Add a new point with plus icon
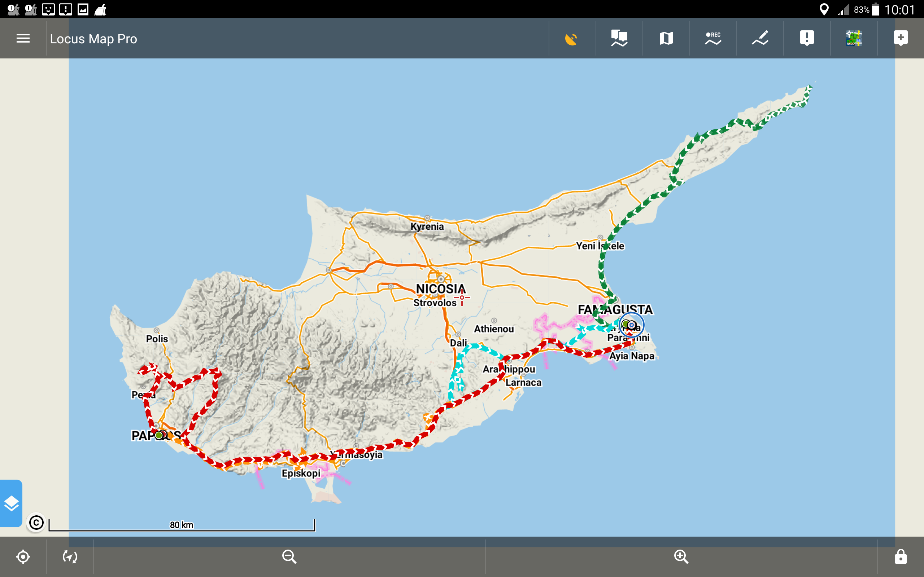This screenshot has height=577, width=924. [x=901, y=38]
